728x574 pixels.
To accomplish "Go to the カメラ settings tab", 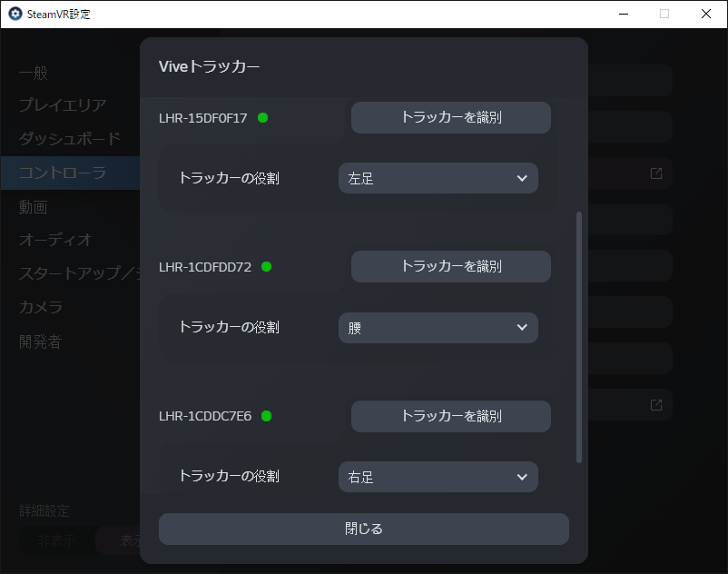I will 41,307.
